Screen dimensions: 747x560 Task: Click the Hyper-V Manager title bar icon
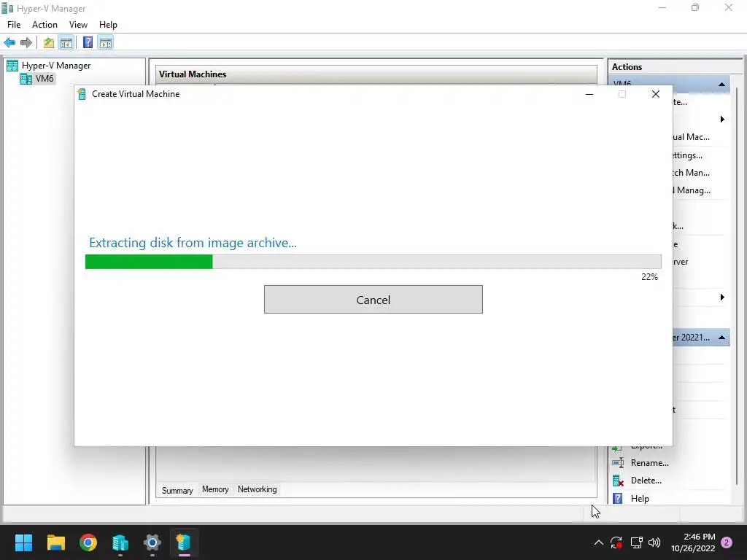coord(7,9)
